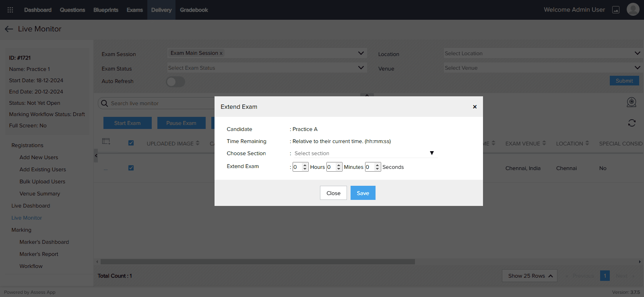Open the Questions menu item
The height and width of the screenshot is (297, 644).
point(72,10)
